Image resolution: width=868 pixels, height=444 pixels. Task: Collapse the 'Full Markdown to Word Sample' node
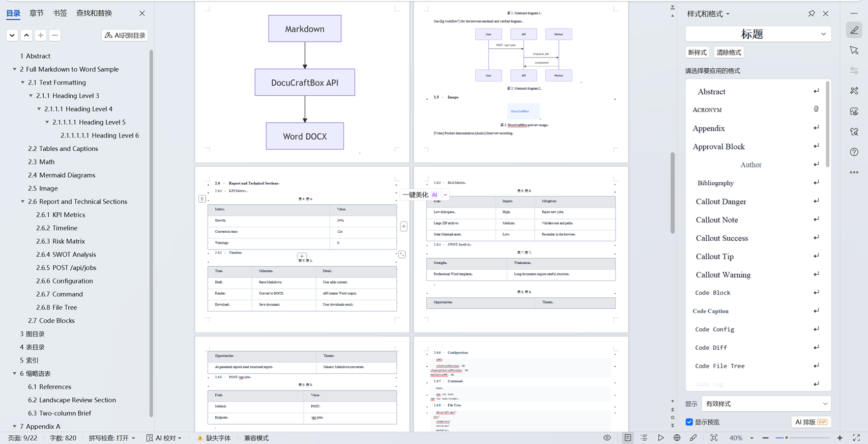[15, 69]
